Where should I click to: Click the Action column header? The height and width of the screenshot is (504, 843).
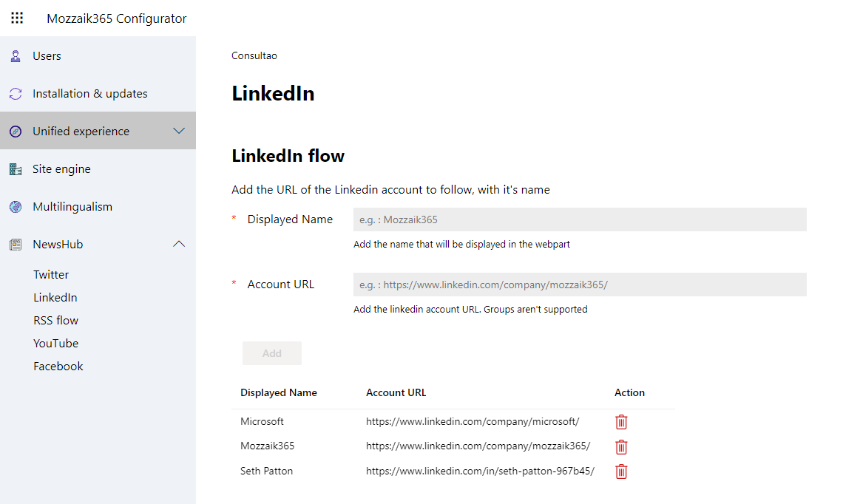point(629,392)
